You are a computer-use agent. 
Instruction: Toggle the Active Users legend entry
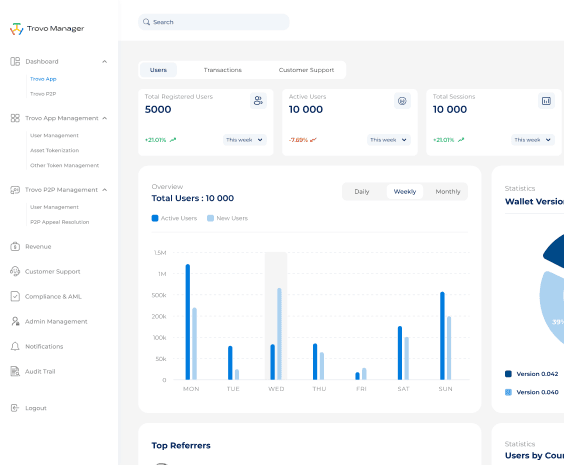[174, 218]
